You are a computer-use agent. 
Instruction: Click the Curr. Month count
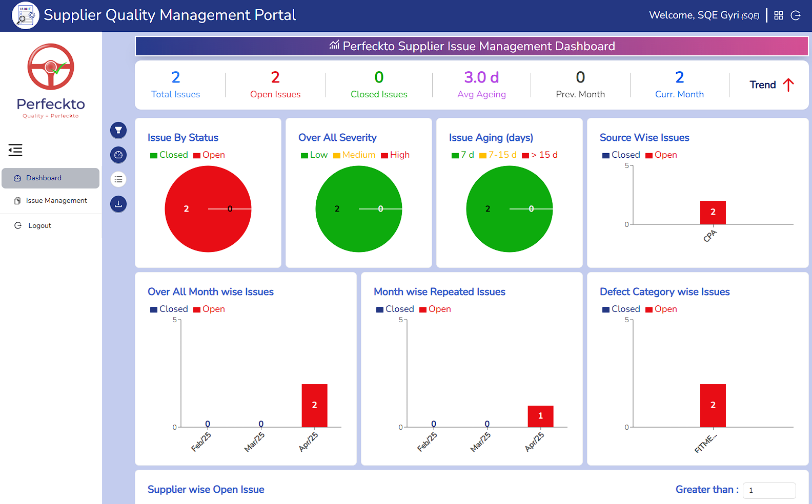[x=679, y=77]
